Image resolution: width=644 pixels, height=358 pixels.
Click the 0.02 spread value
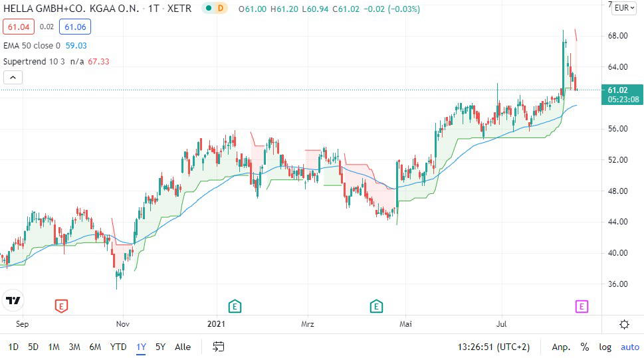tap(47, 27)
